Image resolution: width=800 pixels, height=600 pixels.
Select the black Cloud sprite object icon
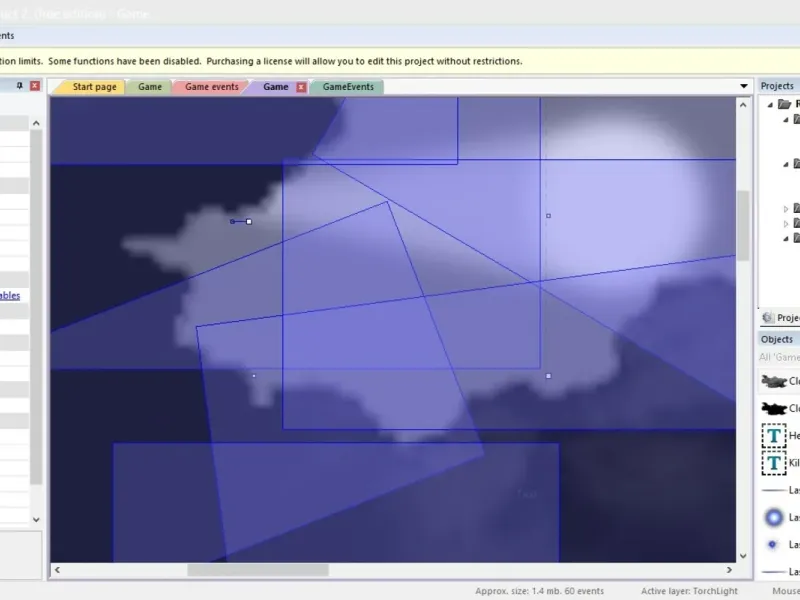773,408
